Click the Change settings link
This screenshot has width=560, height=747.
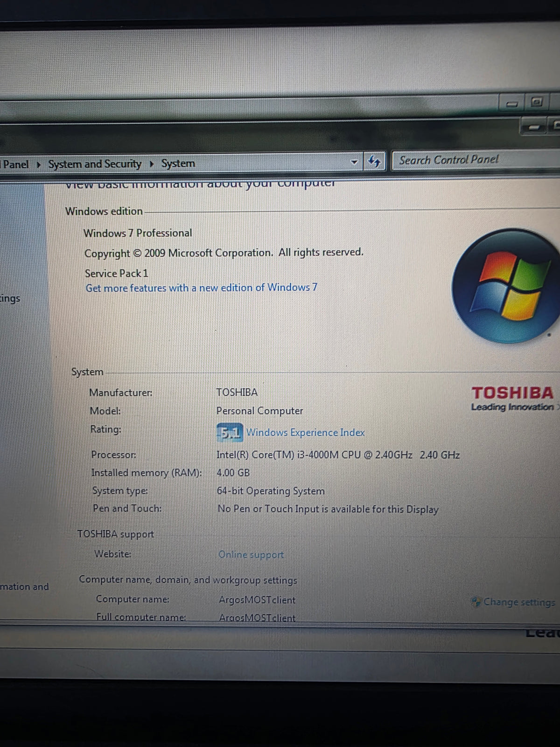(x=519, y=602)
